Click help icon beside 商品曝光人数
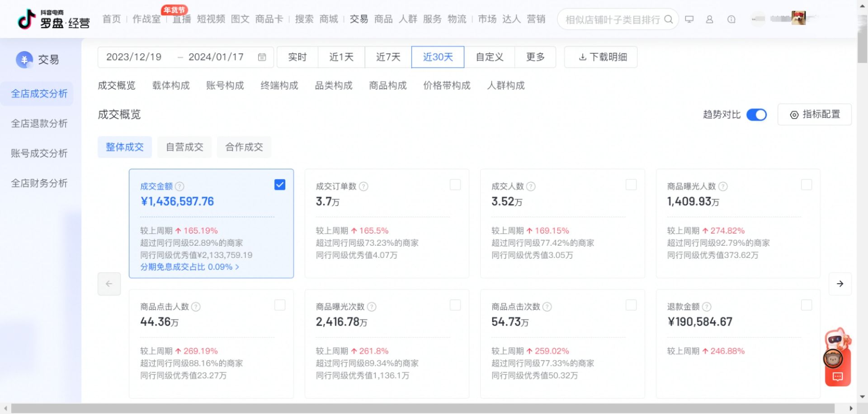The image size is (868, 414). [723, 186]
